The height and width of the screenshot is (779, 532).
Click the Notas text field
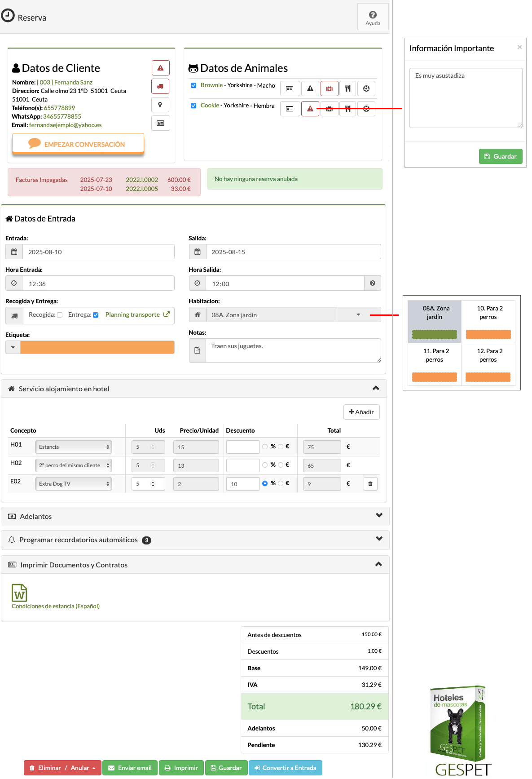[293, 350]
